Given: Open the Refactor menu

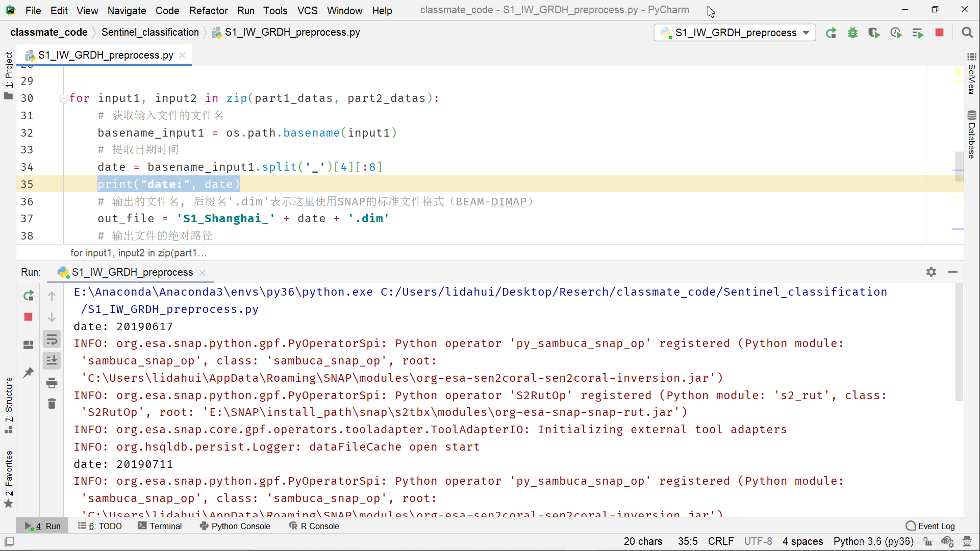Looking at the screenshot, I should pyautogui.click(x=208, y=10).
